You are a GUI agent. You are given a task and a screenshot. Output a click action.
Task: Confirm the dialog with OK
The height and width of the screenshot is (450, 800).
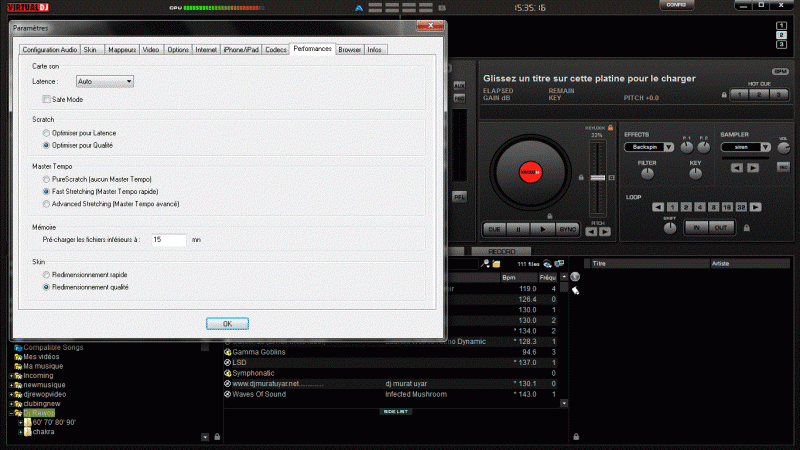tap(228, 324)
